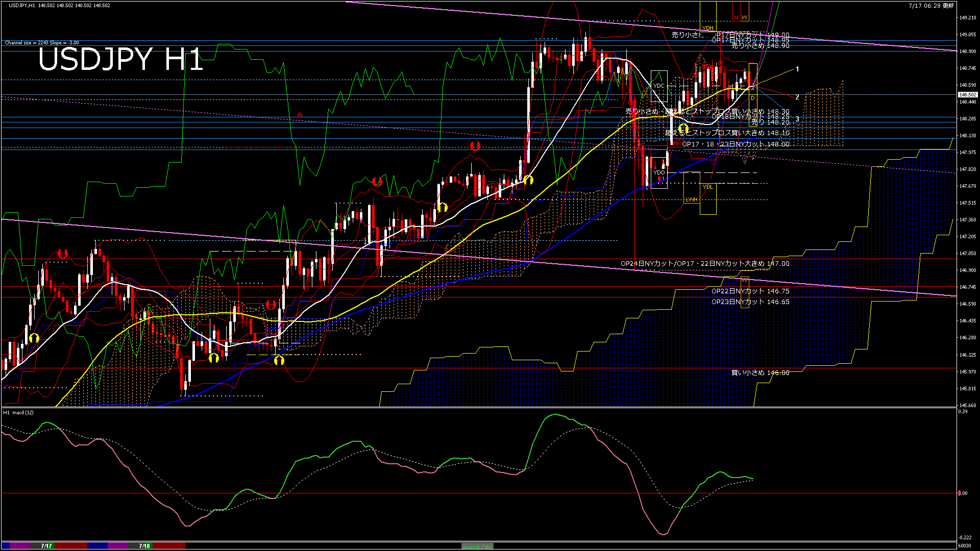
Task: Select the YDC marker box
Action: click(659, 86)
